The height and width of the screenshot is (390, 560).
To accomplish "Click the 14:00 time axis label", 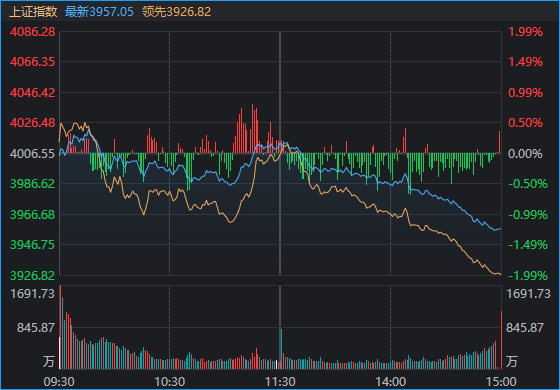I will 390,381.
